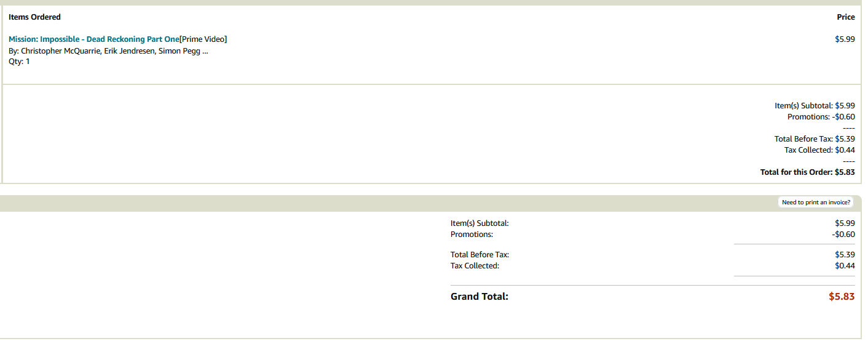
Task: Select the $0.44 amount in the bottom summary
Action: 845,266
